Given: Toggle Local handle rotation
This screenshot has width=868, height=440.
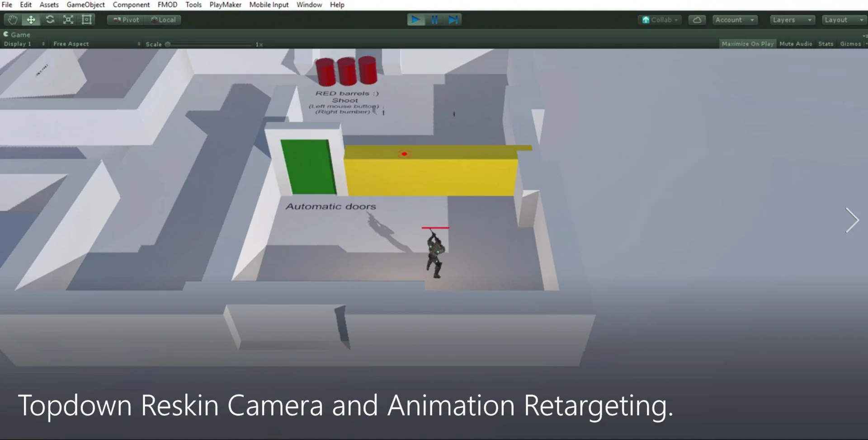Looking at the screenshot, I should point(163,20).
